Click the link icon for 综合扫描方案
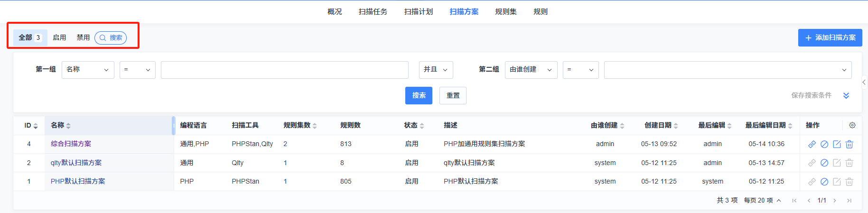The height and width of the screenshot is (213, 868). point(812,144)
